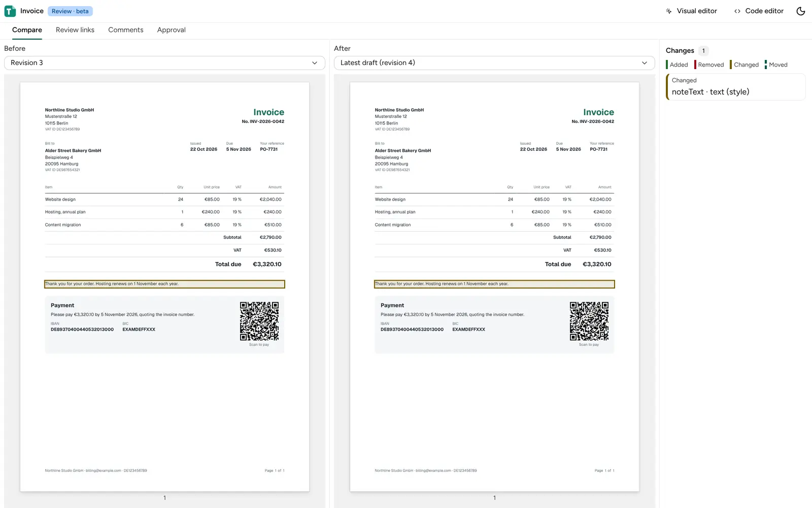Image resolution: width=812 pixels, height=508 pixels.
Task: Switch to the Review links tab
Action: 75,30
